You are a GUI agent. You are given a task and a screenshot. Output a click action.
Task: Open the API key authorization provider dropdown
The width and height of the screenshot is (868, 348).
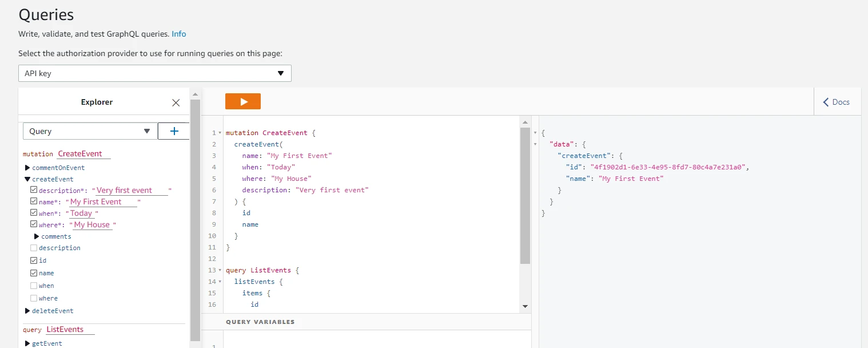coord(154,73)
